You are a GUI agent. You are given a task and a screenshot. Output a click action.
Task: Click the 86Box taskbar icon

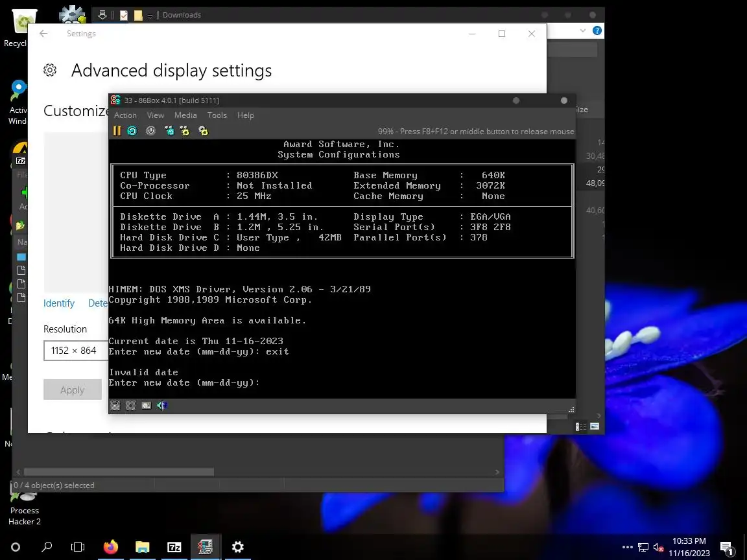(x=206, y=546)
